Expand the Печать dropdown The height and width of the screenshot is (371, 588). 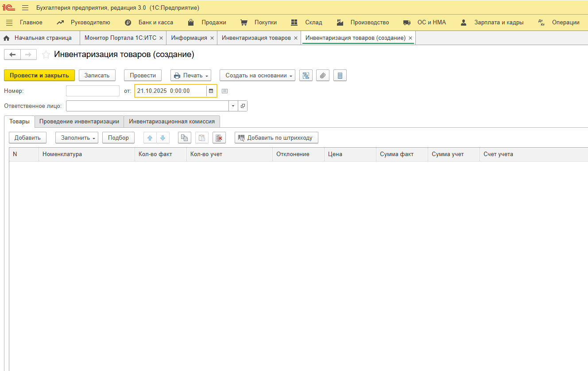191,76
